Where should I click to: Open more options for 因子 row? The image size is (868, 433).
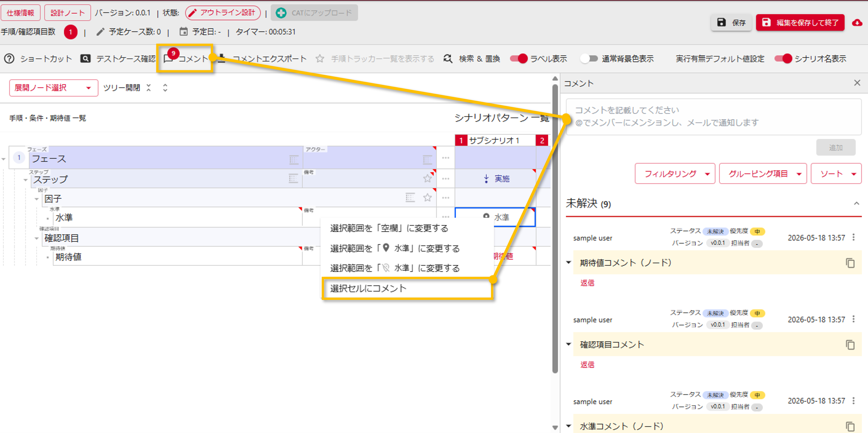tap(446, 198)
